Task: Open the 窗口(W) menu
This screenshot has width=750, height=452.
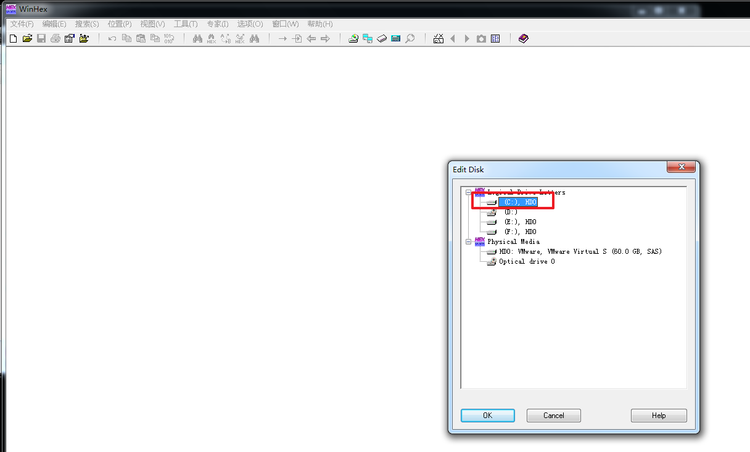Action: 286,24
